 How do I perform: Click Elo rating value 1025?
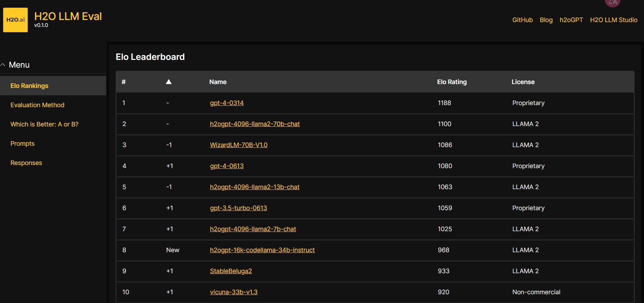(445, 229)
